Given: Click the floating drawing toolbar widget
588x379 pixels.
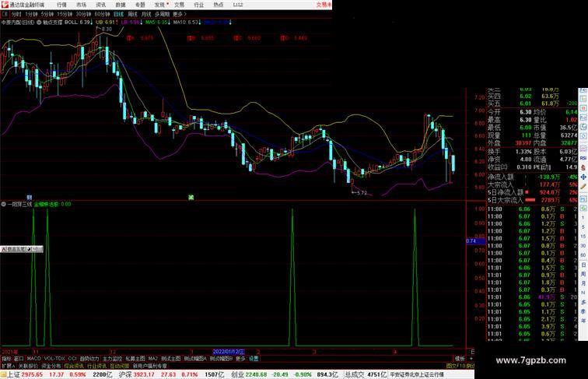Looking at the screenshot, I should click(22, 249).
